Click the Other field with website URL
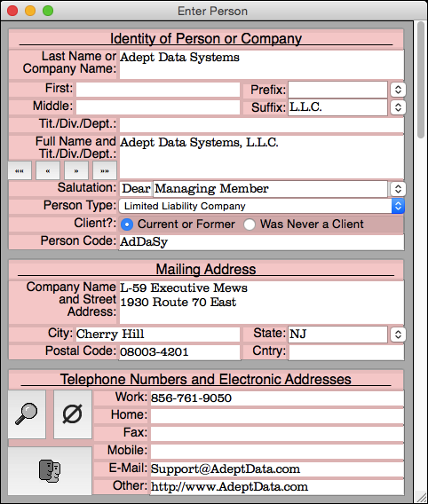This screenshot has width=428, height=504. pyautogui.click(x=277, y=487)
